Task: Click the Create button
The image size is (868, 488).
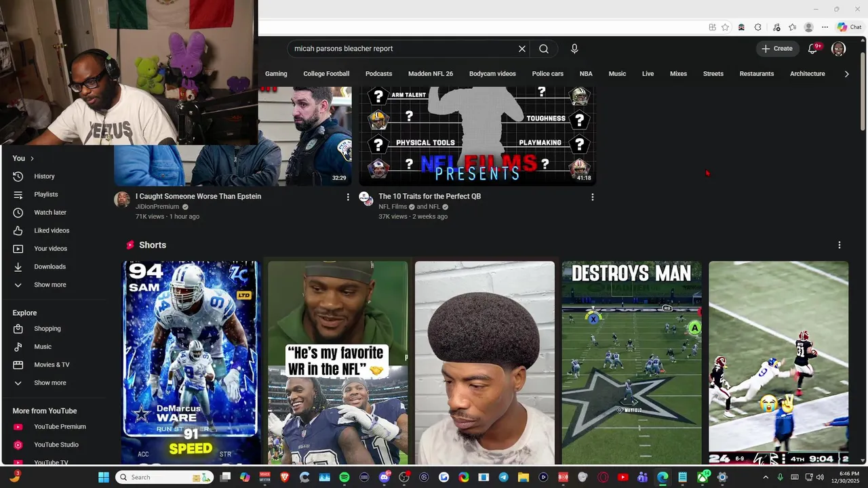Action: click(777, 49)
